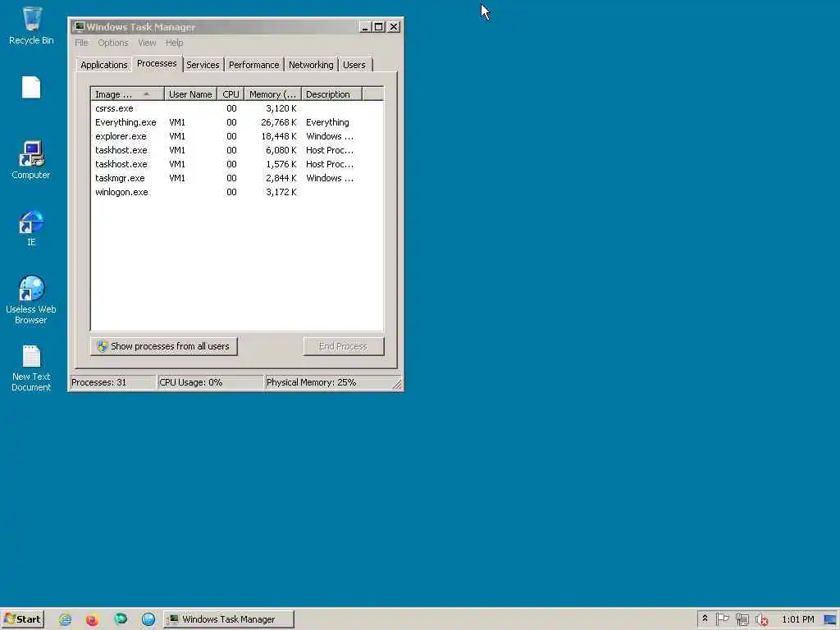Screen dimensions: 840x630
Task: Sort by the Image Name column header
Action: click(x=127, y=94)
